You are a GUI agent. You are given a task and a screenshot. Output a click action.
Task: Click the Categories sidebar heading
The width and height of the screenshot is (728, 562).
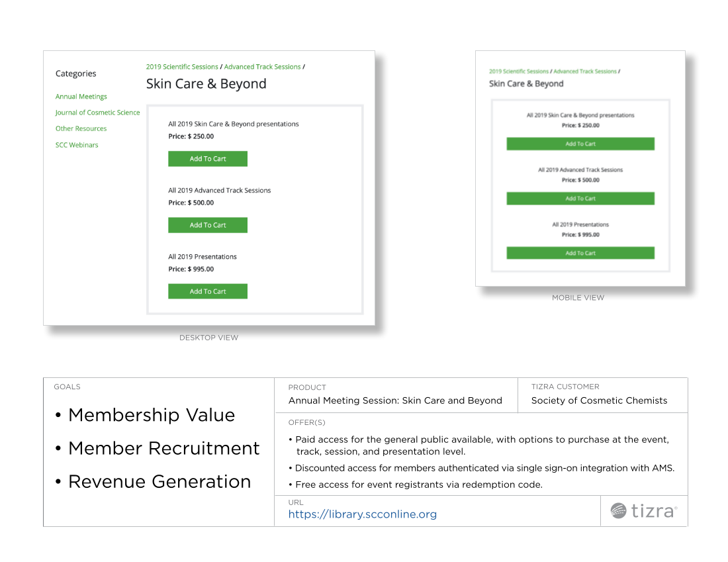[x=75, y=73]
